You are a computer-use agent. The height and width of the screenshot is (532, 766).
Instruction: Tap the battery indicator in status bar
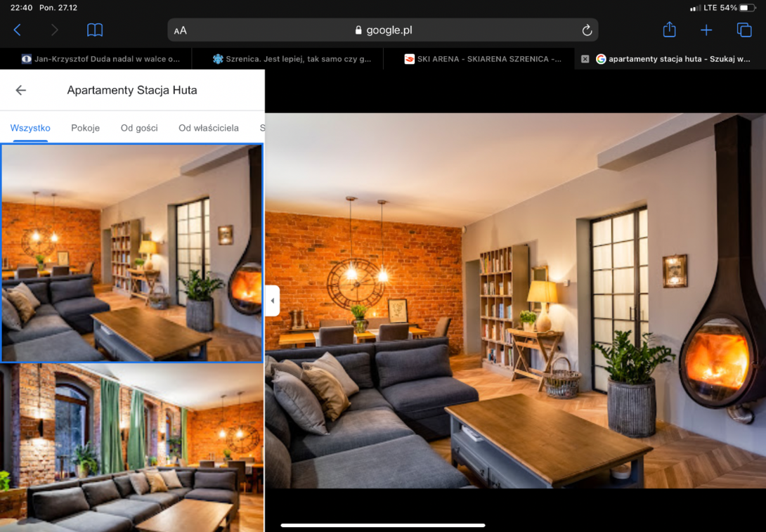pyautogui.click(x=748, y=8)
